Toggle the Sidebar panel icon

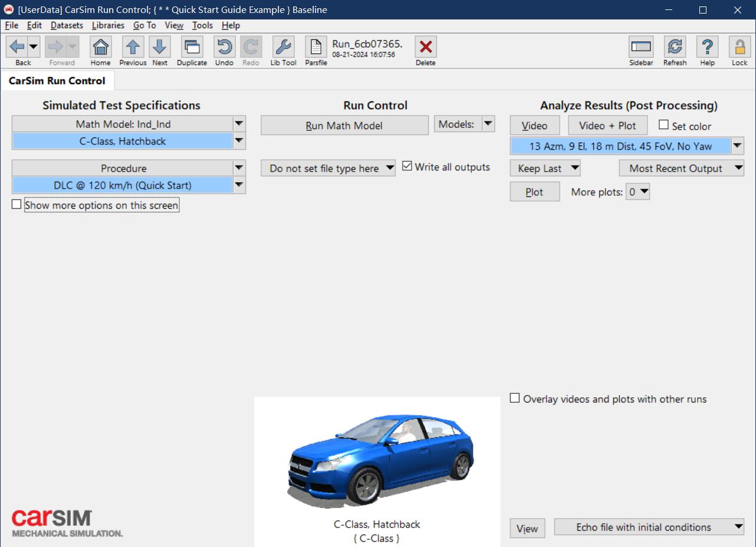tap(641, 47)
